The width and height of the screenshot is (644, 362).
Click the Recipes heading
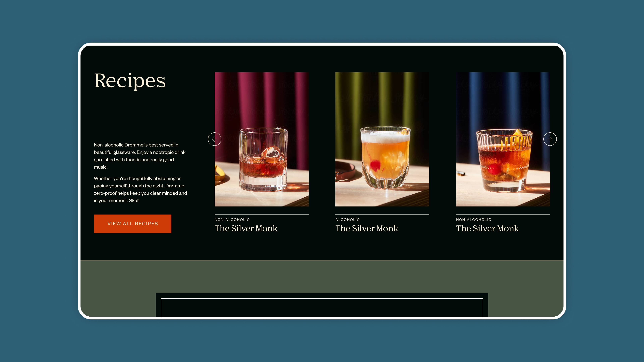(x=130, y=81)
